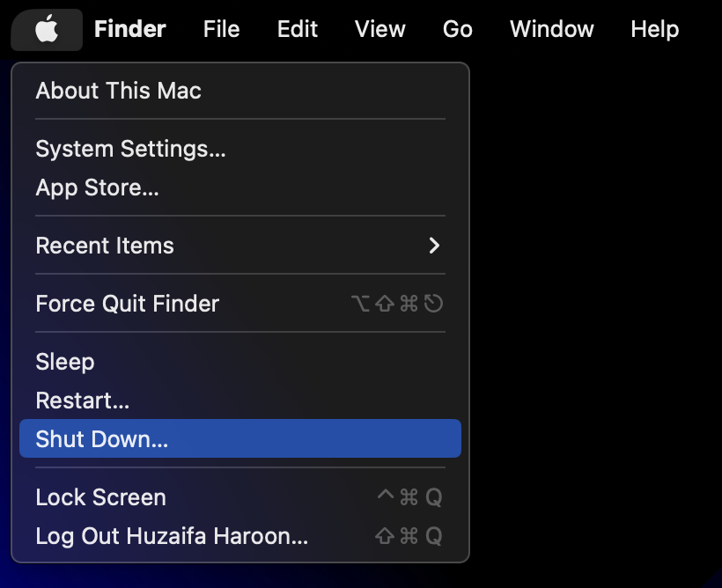722x588 pixels.
Task: Expand the Recent Items submenu chevron
Action: [433, 246]
